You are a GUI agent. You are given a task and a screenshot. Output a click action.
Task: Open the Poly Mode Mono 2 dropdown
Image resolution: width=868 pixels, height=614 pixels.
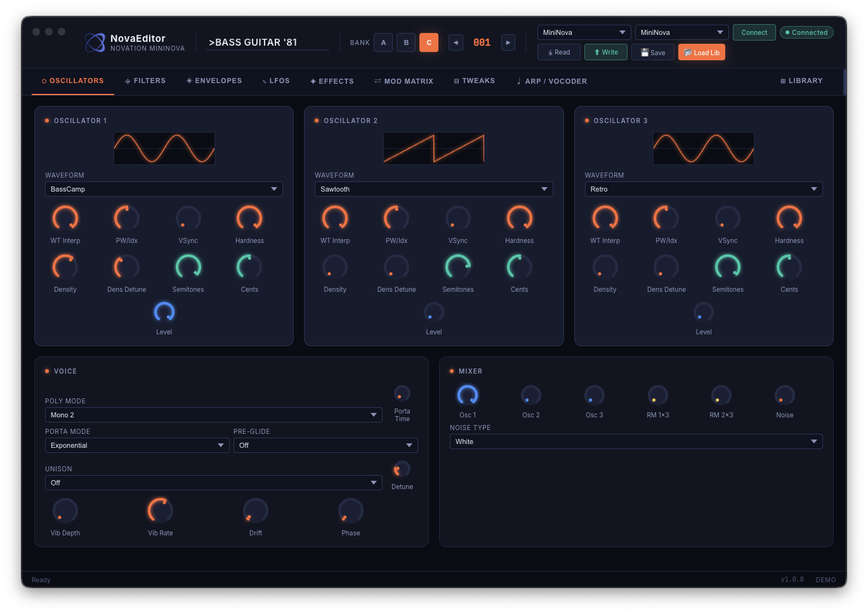[x=214, y=415]
